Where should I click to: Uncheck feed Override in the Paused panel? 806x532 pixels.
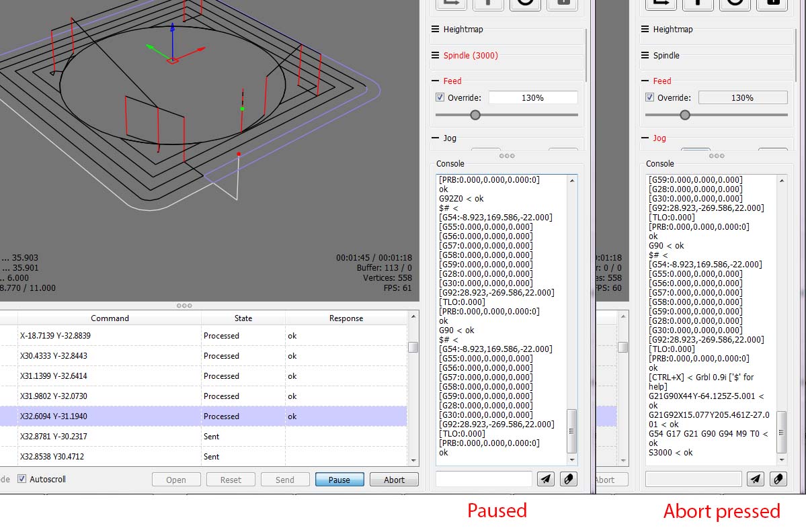[x=440, y=97]
